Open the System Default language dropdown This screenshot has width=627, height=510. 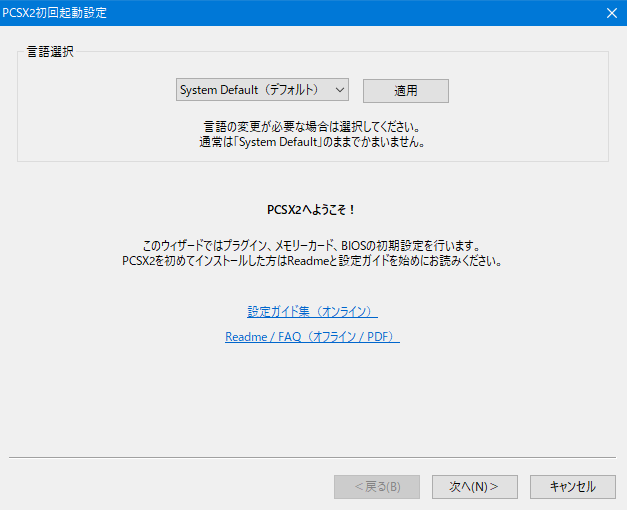(262, 90)
